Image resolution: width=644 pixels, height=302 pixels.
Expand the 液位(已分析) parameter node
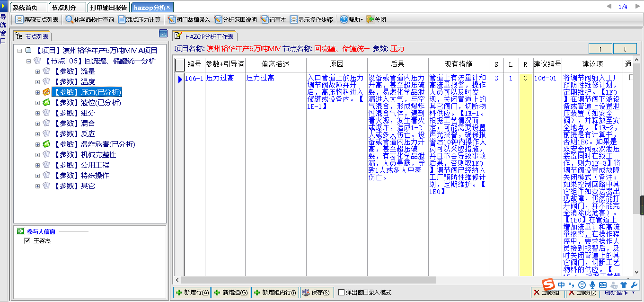click(38, 102)
